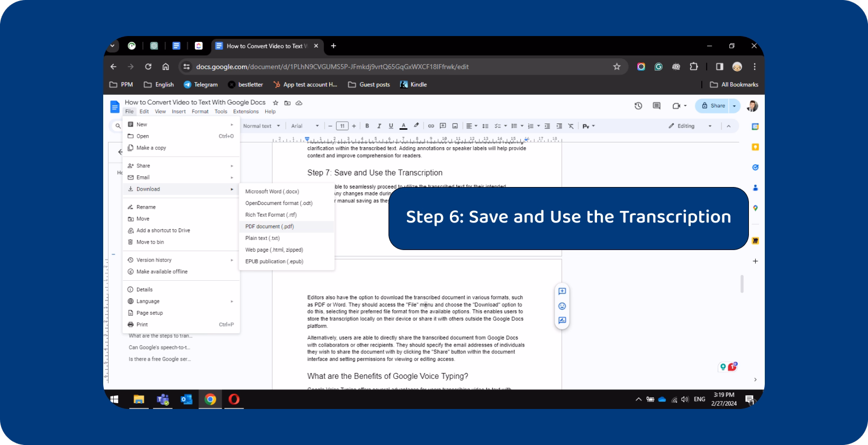Click the Insert link icon

pyautogui.click(x=431, y=126)
